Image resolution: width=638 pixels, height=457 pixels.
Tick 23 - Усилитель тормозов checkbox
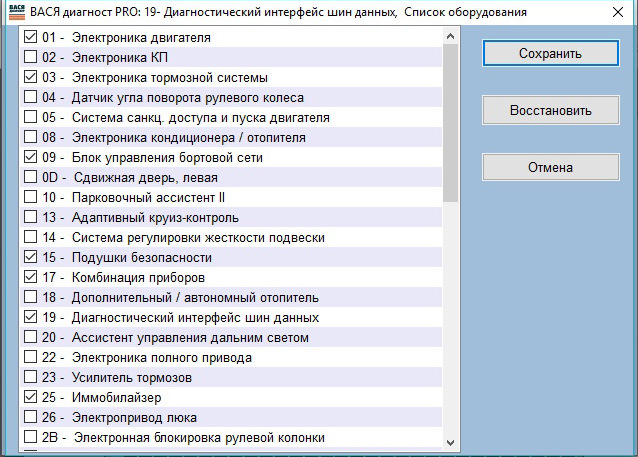(31, 376)
